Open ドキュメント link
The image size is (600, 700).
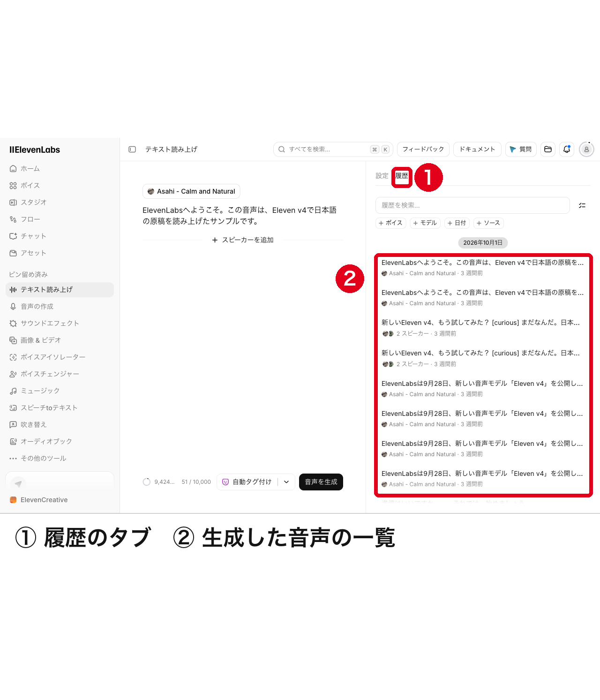[477, 150]
